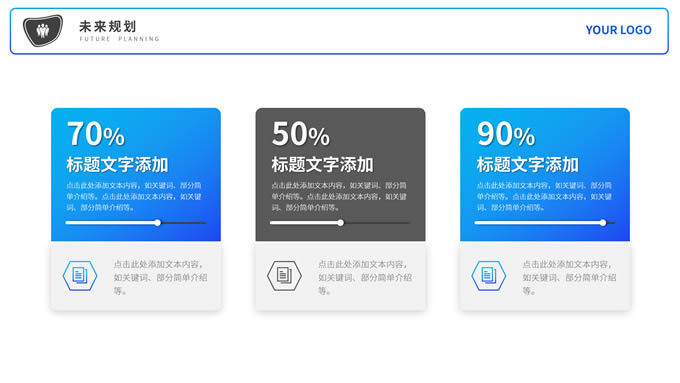The width and height of the screenshot is (680, 383).
Task: Select the blue hexagon document icon under 70%
Action: point(80,275)
